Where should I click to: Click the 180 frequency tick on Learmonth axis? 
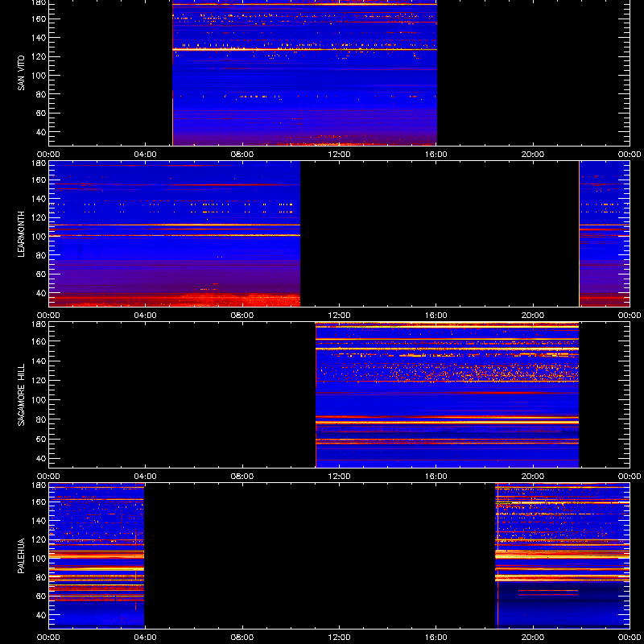[41, 163]
